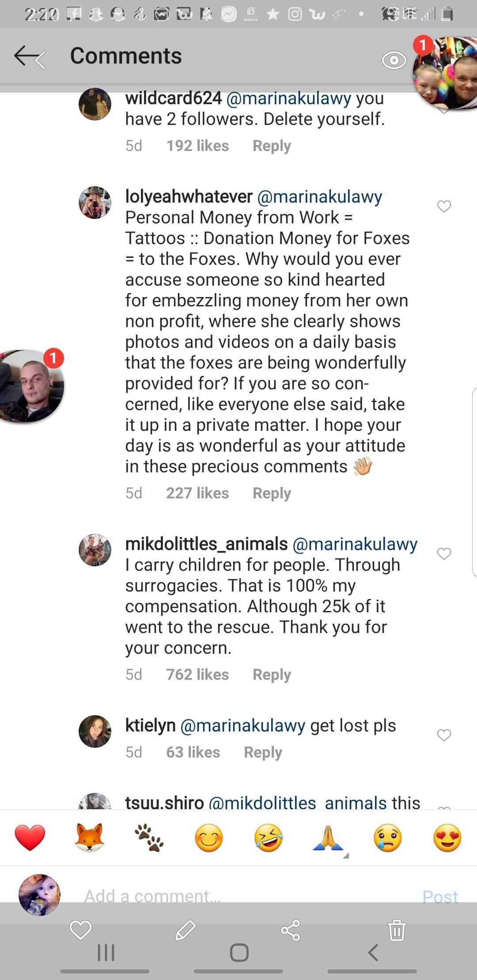The width and height of the screenshot is (477, 980).
Task: Insert the red heart emoji
Action: pyautogui.click(x=30, y=838)
